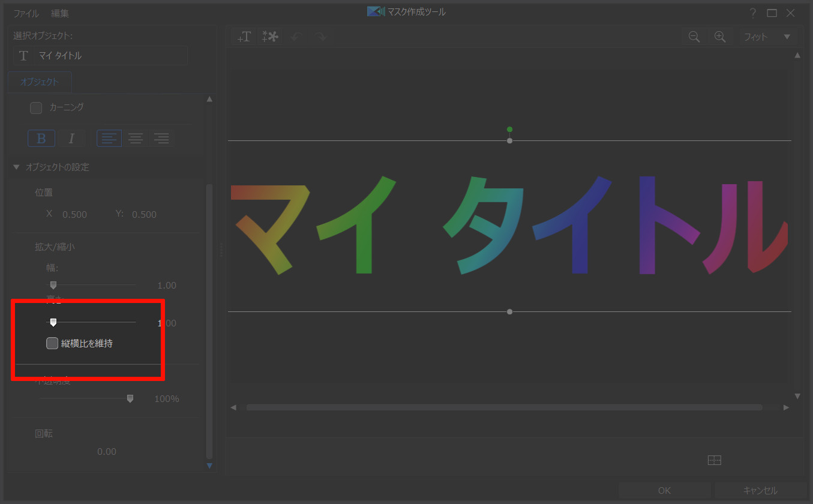Open the ファイル menu

point(26,13)
